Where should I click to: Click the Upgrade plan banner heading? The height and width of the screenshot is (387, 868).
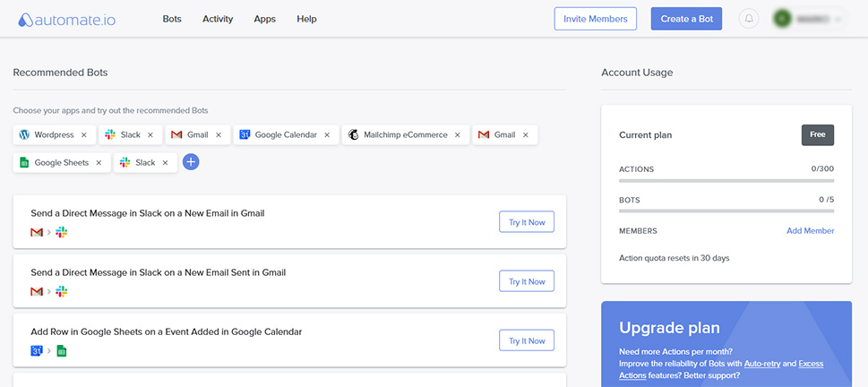pos(669,328)
